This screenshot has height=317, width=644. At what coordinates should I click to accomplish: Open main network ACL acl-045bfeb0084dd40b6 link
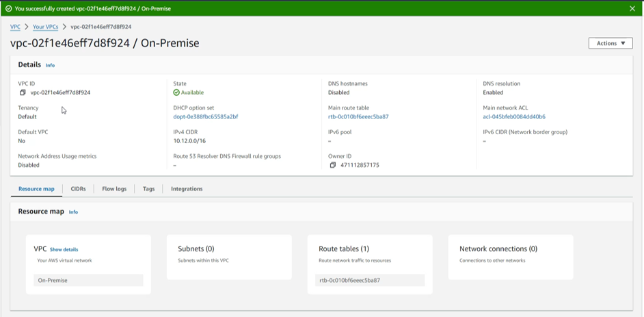coord(514,116)
